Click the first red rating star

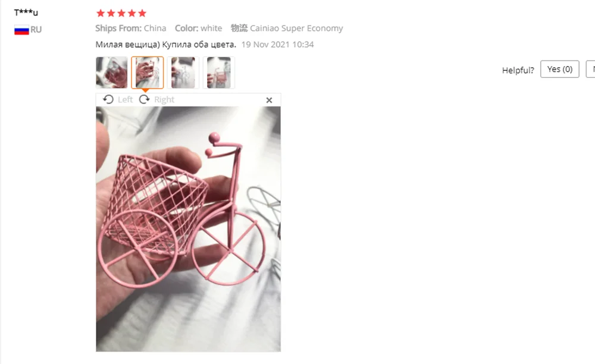tap(101, 13)
